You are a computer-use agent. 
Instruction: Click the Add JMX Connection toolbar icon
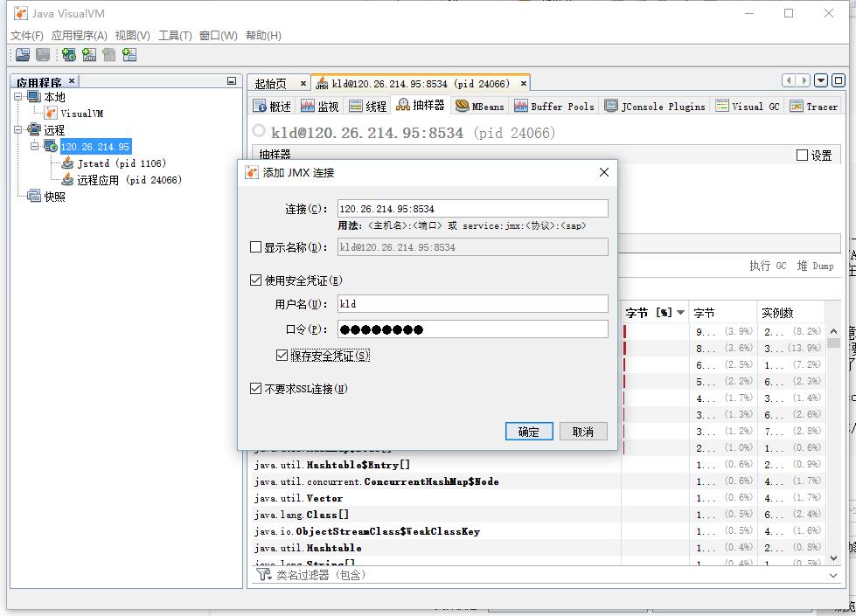88,54
